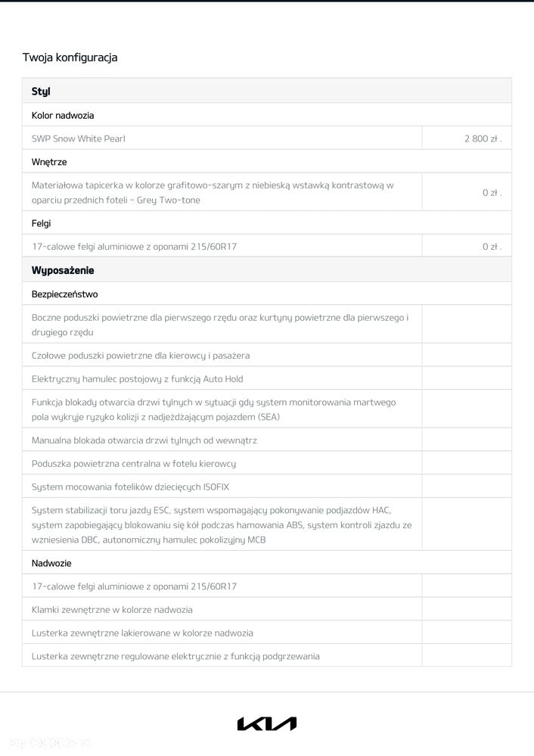Select the Grey Two-tone upholstery description

tap(213, 192)
